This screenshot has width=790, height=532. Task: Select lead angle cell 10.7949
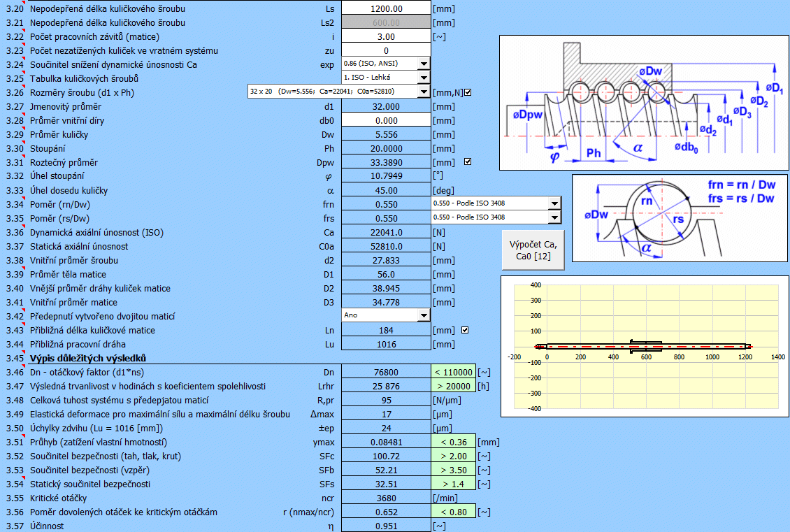(x=387, y=176)
